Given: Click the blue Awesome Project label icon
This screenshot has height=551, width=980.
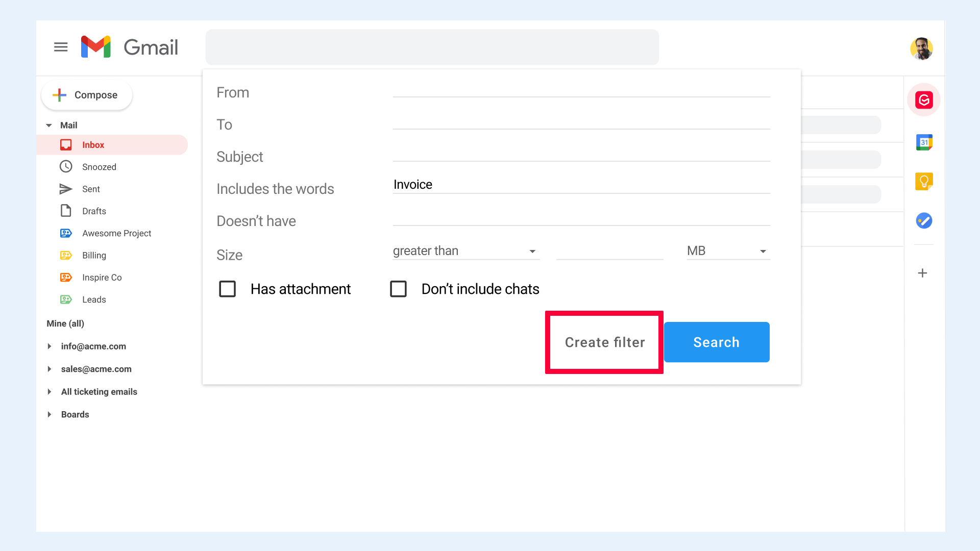Looking at the screenshot, I should [x=66, y=233].
